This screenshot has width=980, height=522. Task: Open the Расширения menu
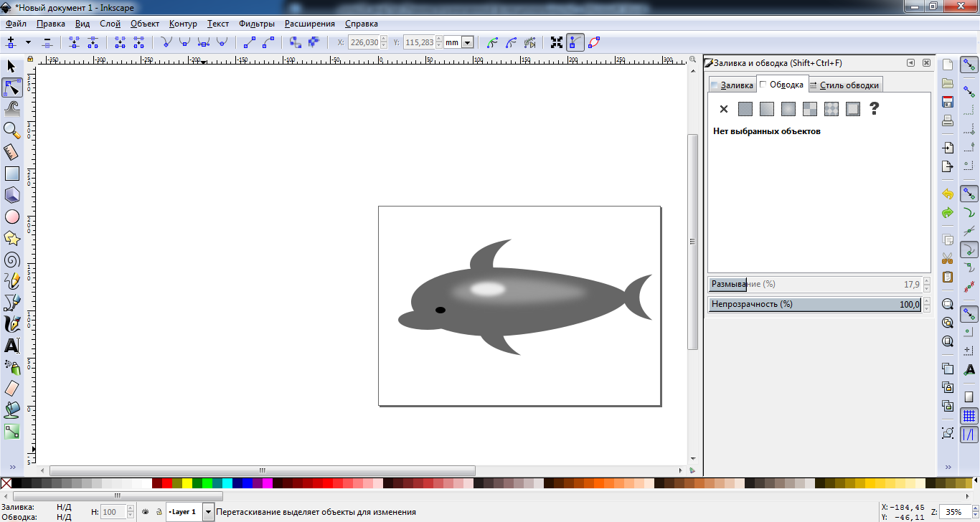click(309, 24)
